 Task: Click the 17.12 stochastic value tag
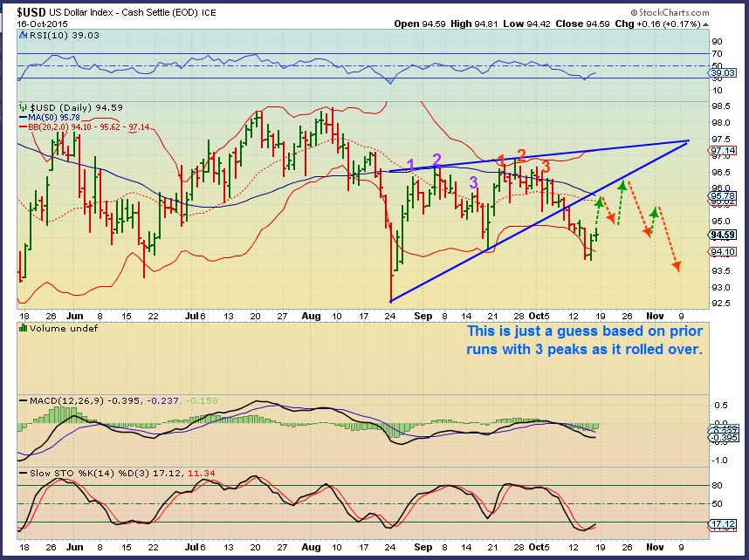(x=723, y=524)
